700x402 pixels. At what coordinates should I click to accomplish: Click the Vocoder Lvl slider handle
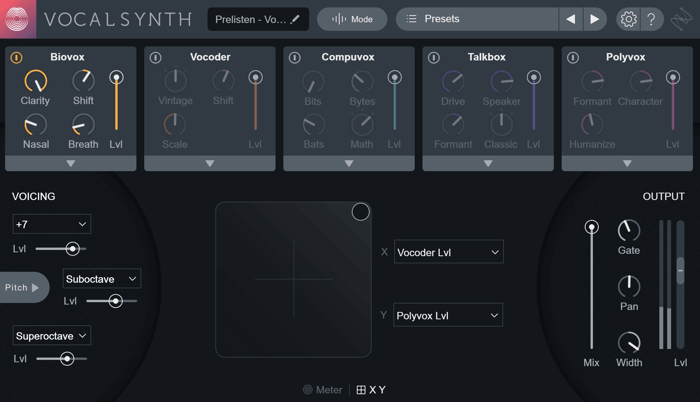255,78
